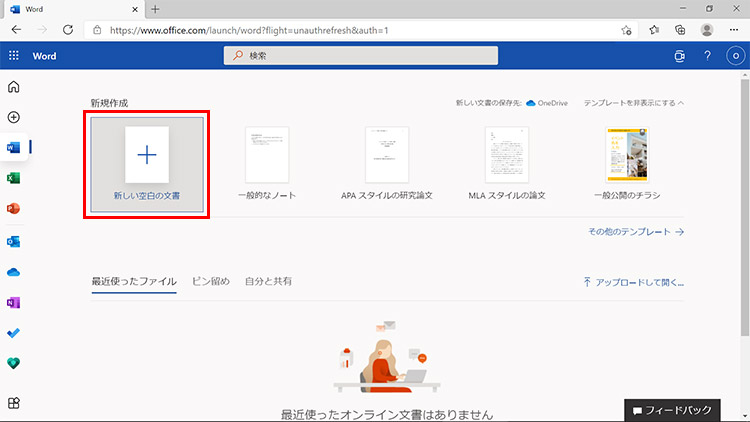Open OneNote from the left sidebar

(14, 302)
